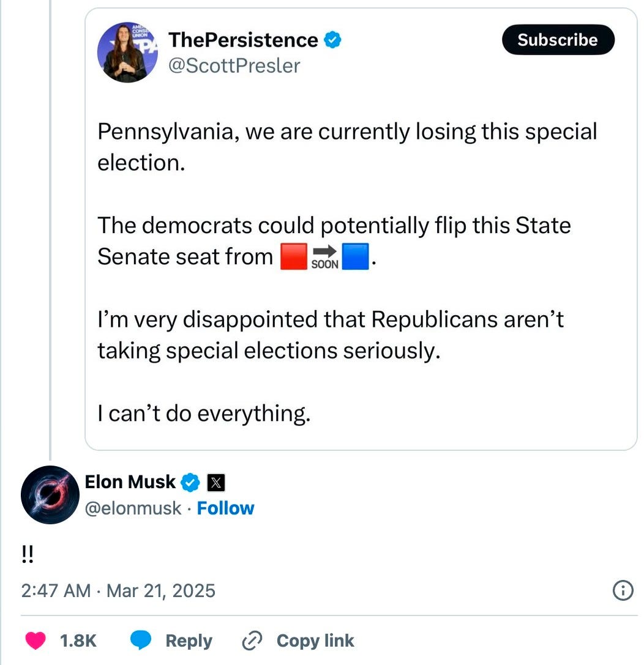The width and height of the screenshot is (644, 665).
Task: Click ThePersistence's verified badge
Action: (x=331, y=39)
